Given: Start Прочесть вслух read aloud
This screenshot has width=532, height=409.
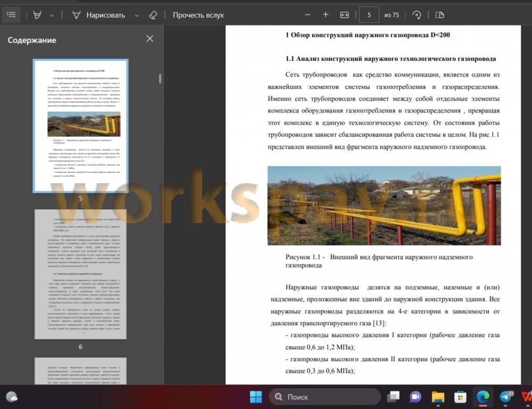Looking at the screenshot, I should [x=198, y=15].
